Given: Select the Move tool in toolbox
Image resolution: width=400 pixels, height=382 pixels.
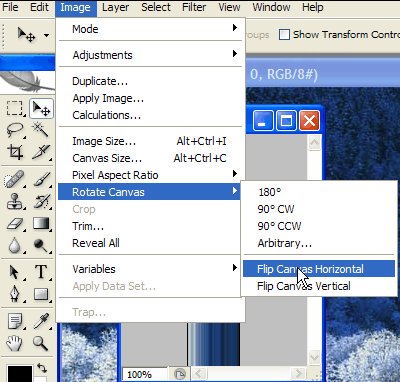Looking at the screenshot, I should point(41,109).
